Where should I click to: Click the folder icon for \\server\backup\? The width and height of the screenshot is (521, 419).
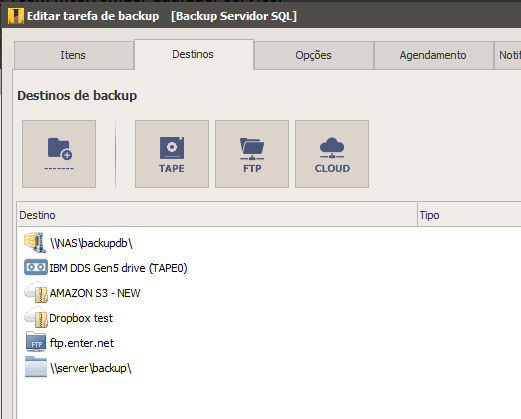pyautogui.click(x=36, y=367)
